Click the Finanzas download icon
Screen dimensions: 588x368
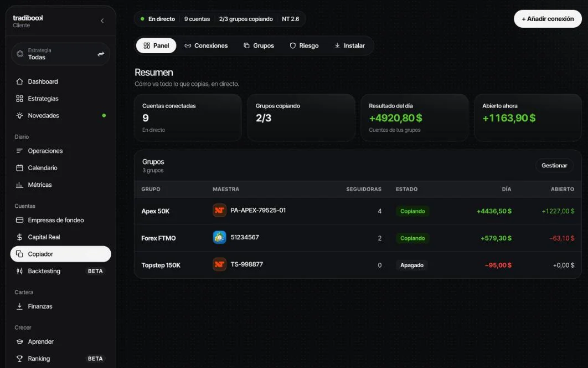[19, 306]
